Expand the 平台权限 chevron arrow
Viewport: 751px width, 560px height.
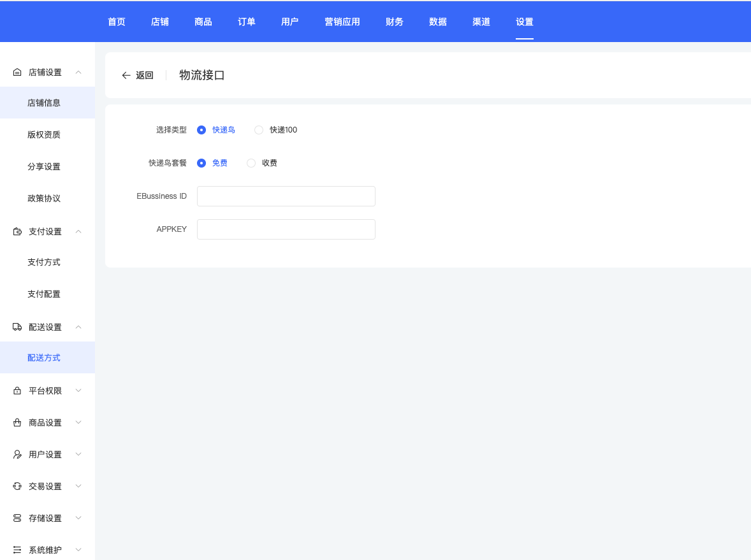click(78, 391)
